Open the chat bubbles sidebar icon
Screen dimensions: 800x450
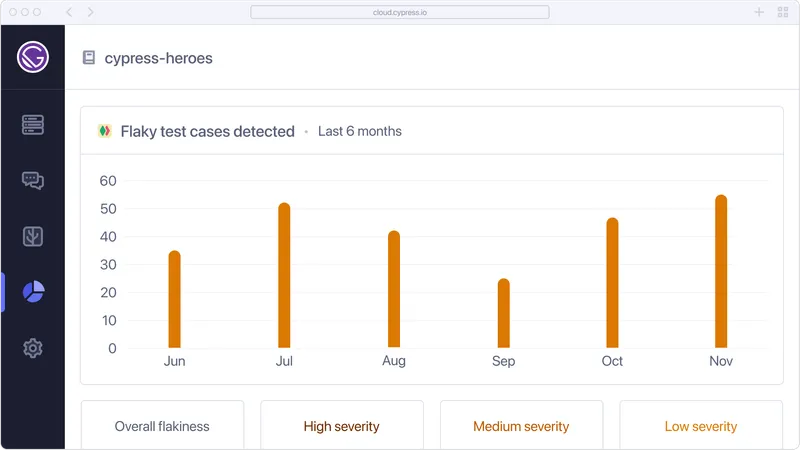tap(33, 180)
